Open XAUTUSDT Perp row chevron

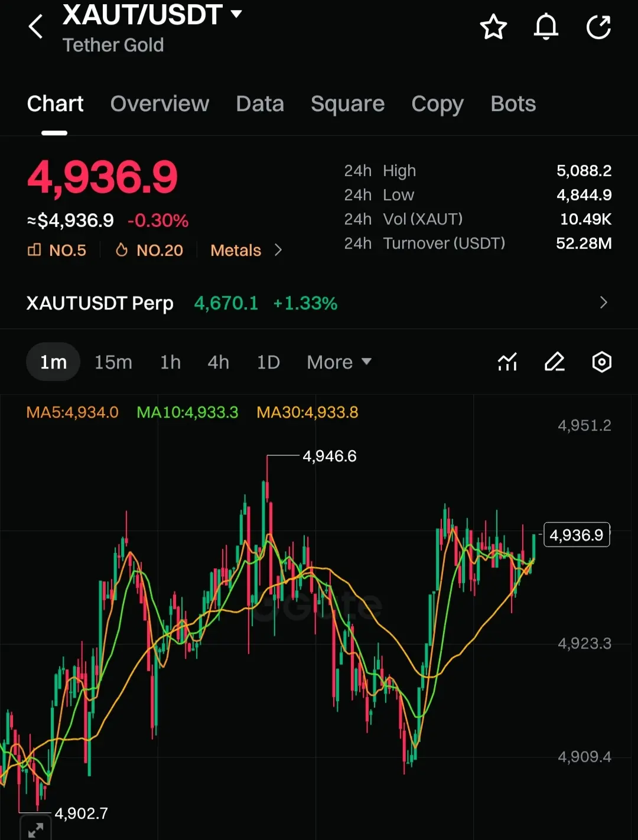tap(603, 302)
